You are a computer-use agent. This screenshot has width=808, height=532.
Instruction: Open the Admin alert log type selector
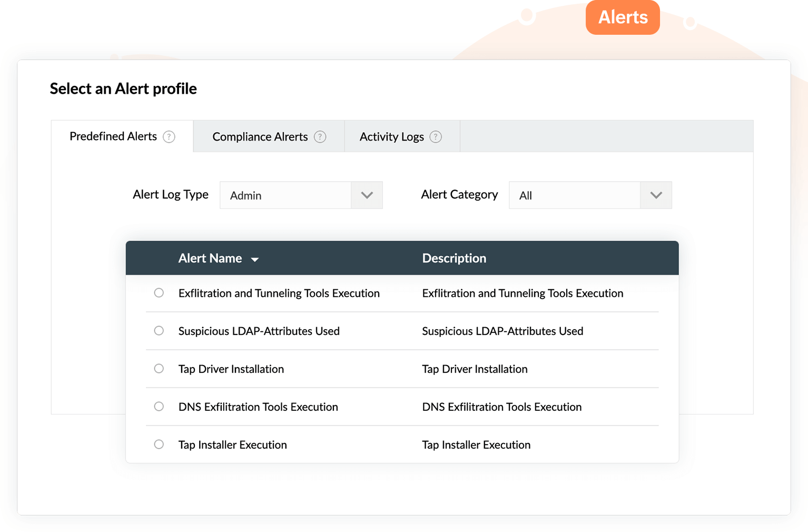(x=287, y=195)
